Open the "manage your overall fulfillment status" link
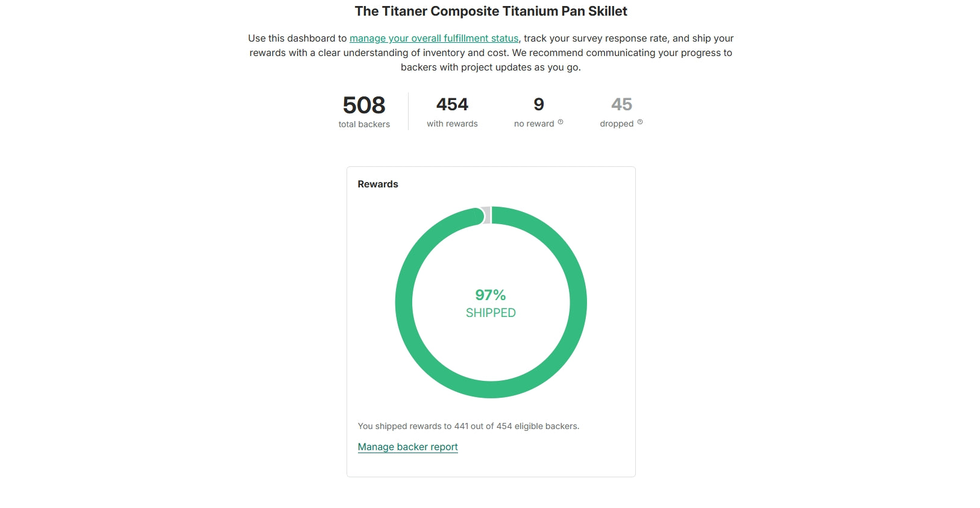 (434, 39)
